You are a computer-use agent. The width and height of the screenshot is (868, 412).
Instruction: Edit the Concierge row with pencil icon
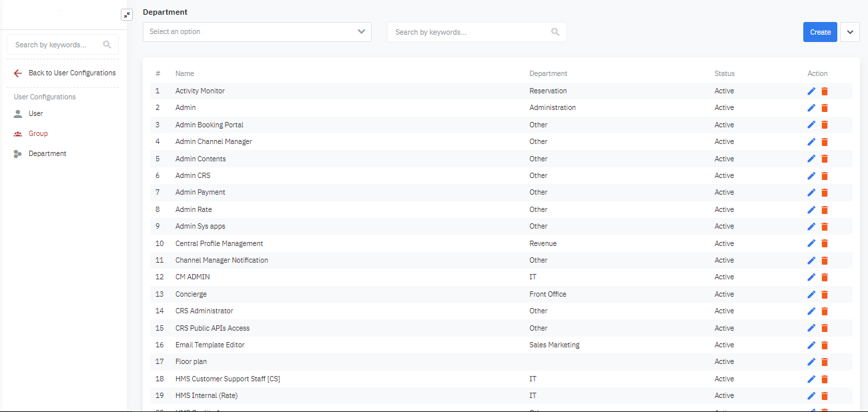pos(811,295)
